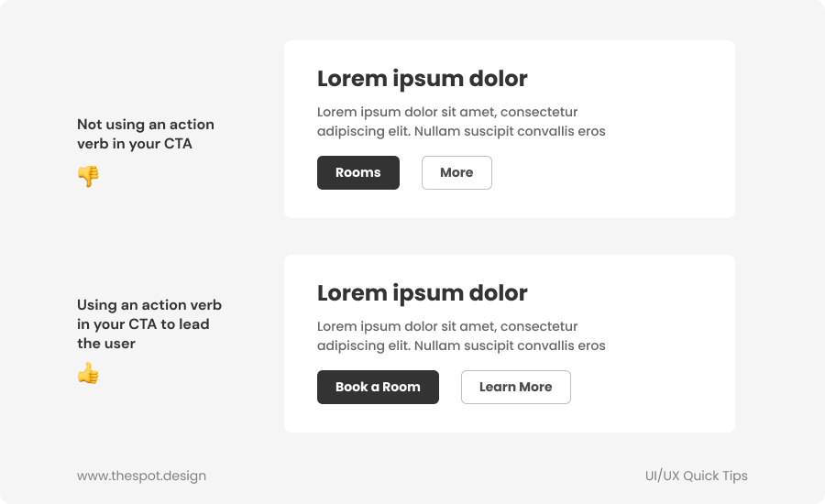Select the Learn More button

(x=515, y=387)
